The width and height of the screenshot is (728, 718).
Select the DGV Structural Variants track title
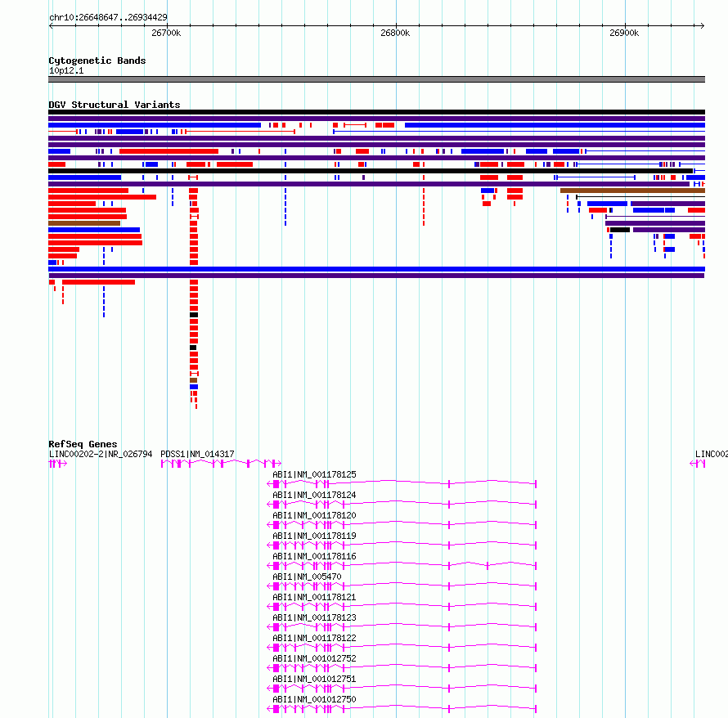tap(115, 105)
